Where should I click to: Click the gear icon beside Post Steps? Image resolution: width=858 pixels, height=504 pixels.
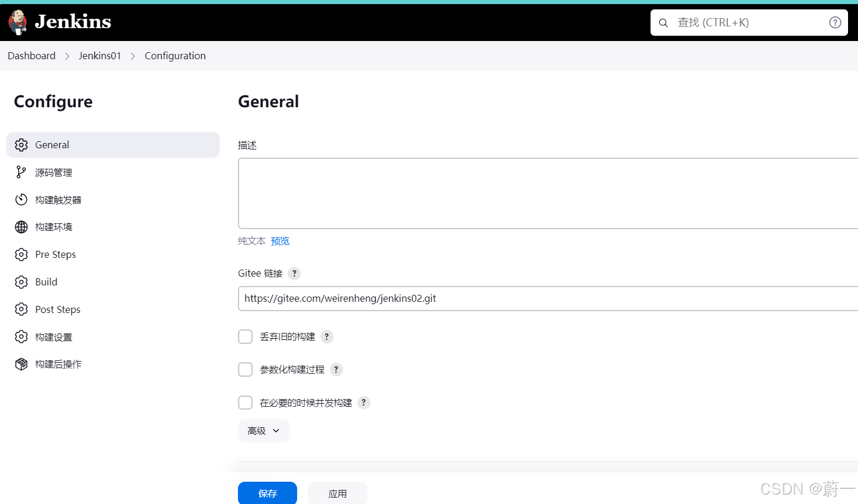coord(22,309)
